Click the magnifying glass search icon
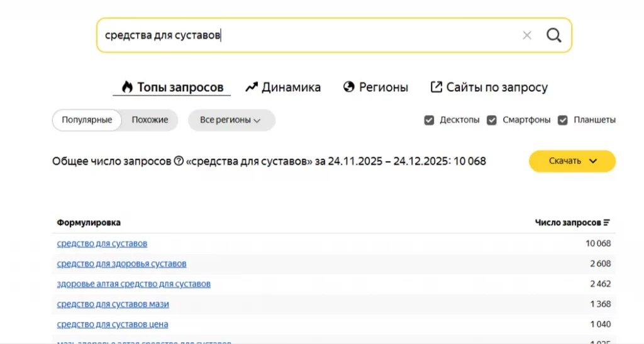This screenshot has height=344, width=644. tap(553, 35)
